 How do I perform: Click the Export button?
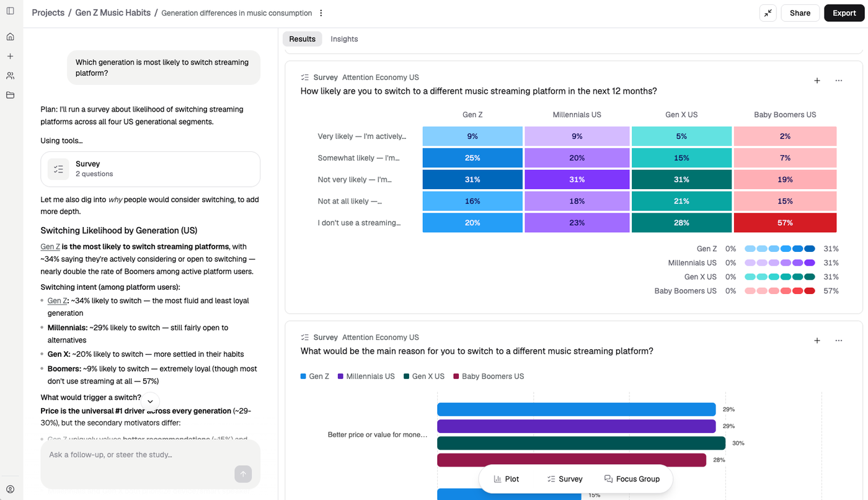pyautogui.click(x=844, y=13)
